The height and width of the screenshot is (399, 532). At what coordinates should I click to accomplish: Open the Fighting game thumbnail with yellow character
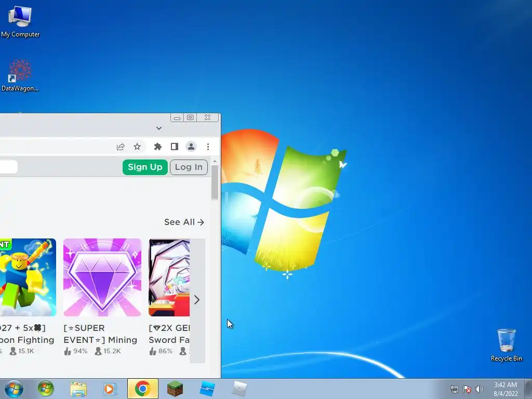tap(28, 277)
